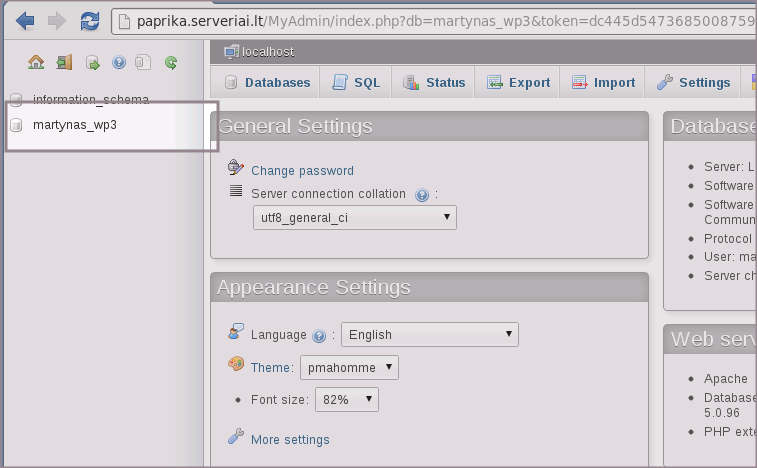Open the Theme dropdown showing pmahomme

click(x=350, y=368)
